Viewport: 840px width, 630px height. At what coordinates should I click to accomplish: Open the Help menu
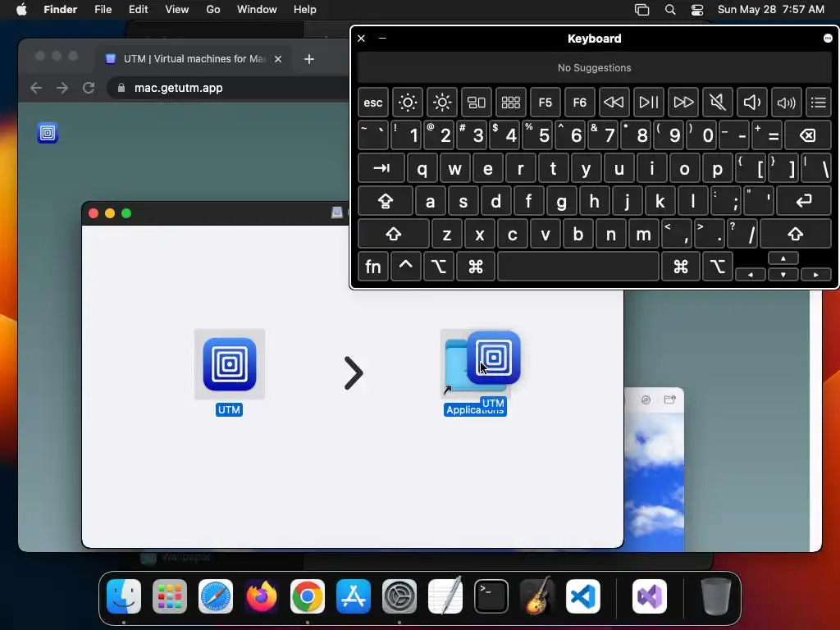[305, 10]
